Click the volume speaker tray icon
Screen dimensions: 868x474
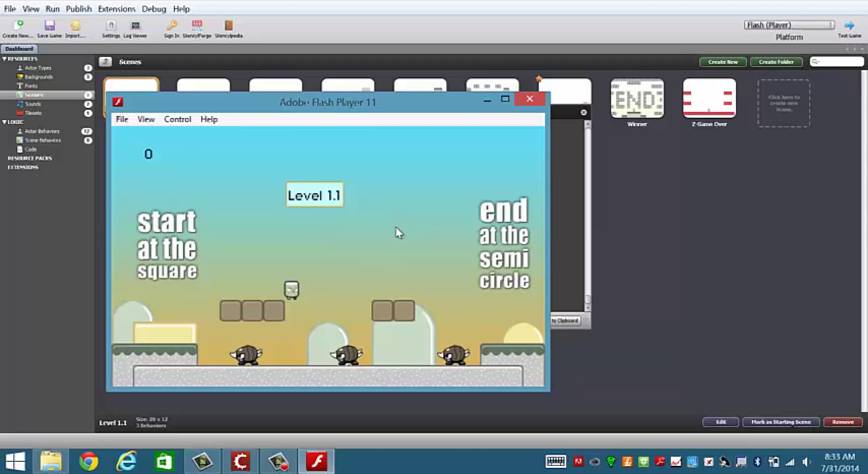coord(807,462)
